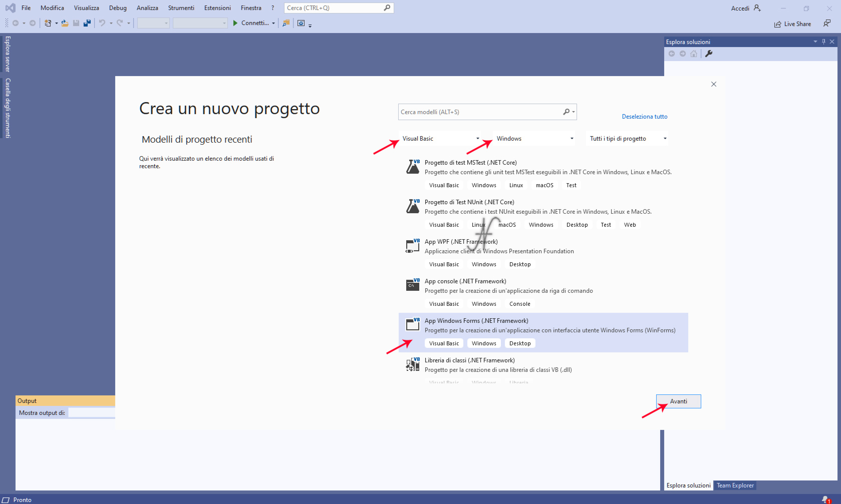The image size is (841, 504).
Task: Click the green Connetti start arrow
Action: point(235,23)
